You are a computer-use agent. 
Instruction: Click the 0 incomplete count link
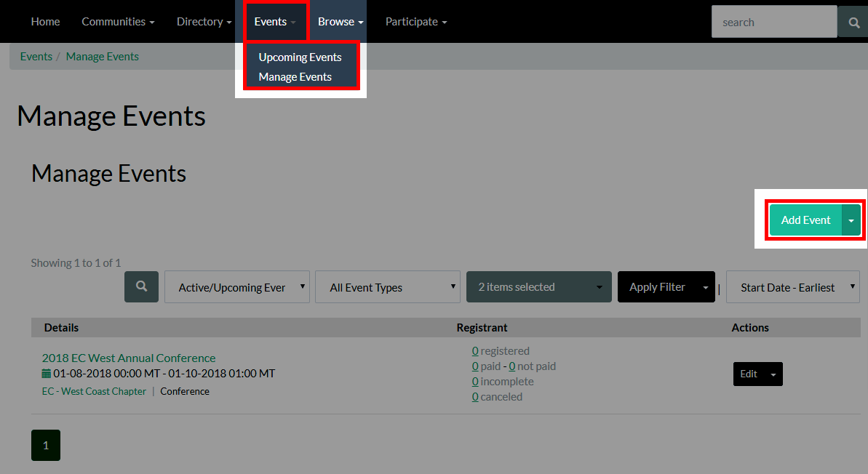(475, 382)
